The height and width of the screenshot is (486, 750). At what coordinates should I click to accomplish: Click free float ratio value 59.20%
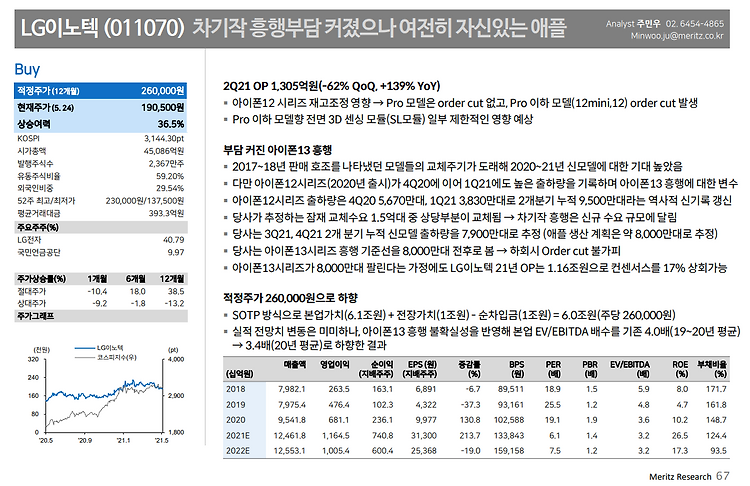point(170,176)
